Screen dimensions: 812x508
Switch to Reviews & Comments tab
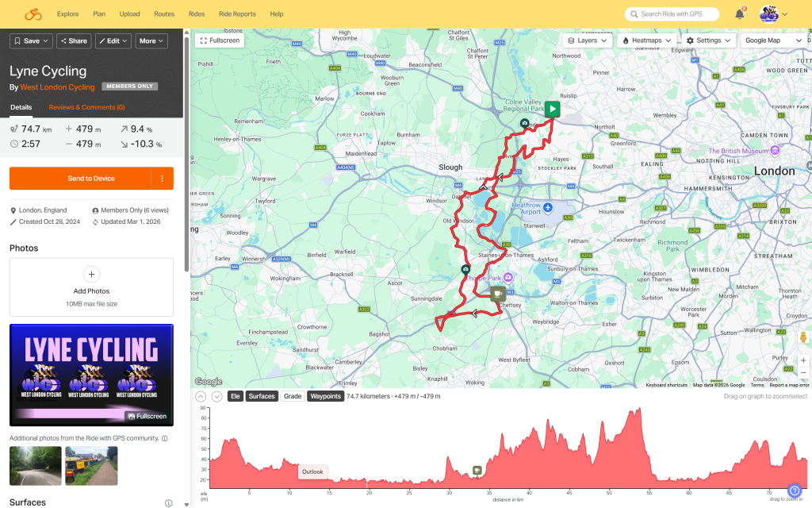[x=86, y=107]
